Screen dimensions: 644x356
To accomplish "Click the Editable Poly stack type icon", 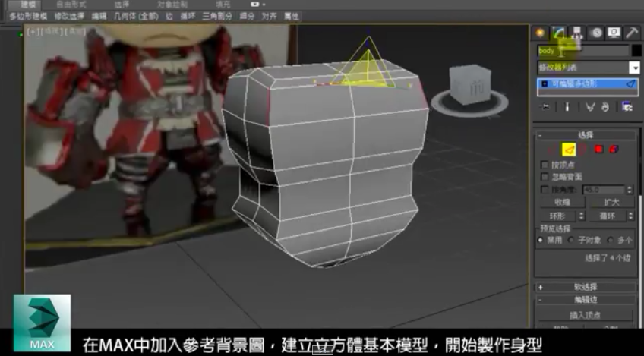I will click(x=630, y=83).
